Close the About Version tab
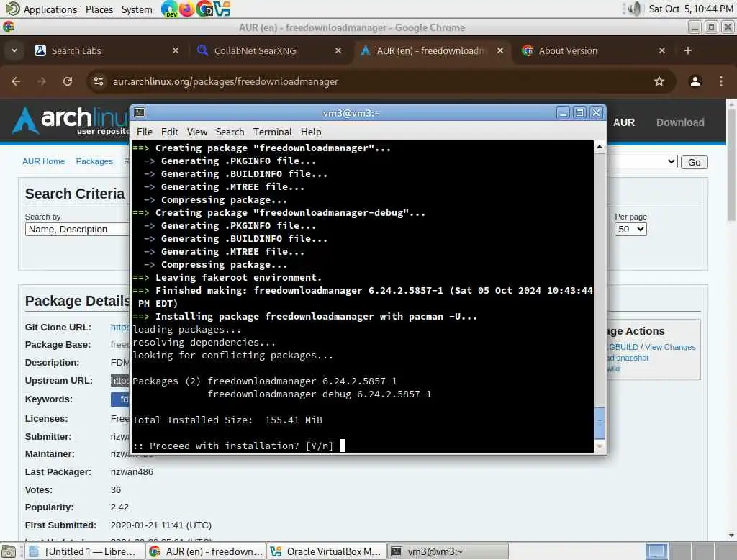 pyautogui.click(x=662, y=50)
